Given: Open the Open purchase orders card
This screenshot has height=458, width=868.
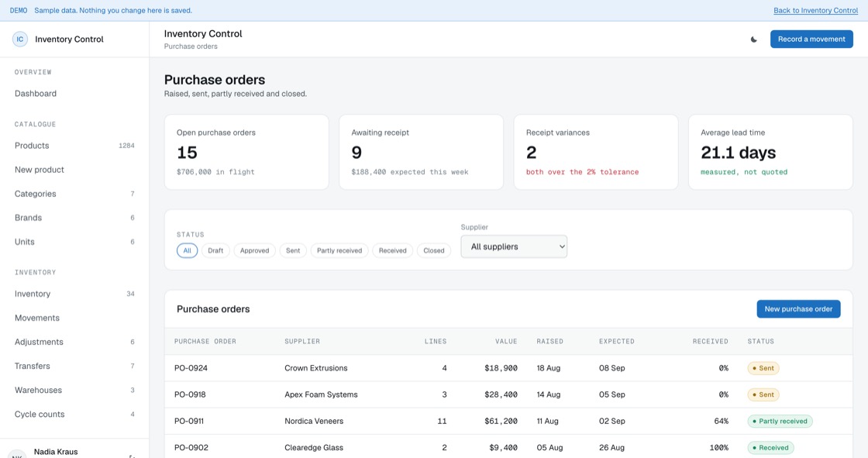Looking at the screenshot, I should click(x=246, y=153).
